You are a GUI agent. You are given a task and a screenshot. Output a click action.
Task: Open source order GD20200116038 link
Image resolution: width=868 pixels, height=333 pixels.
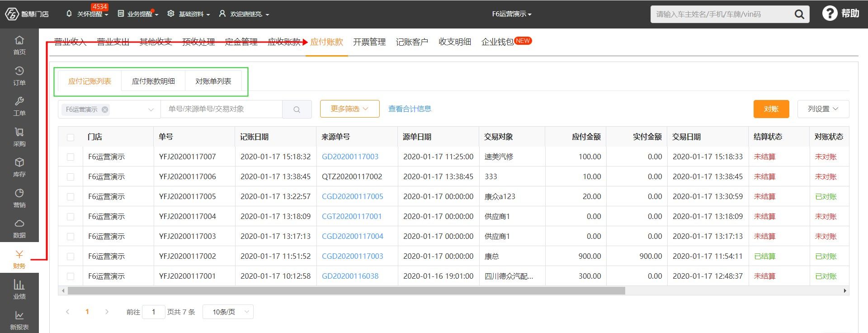tap(350, 276)
